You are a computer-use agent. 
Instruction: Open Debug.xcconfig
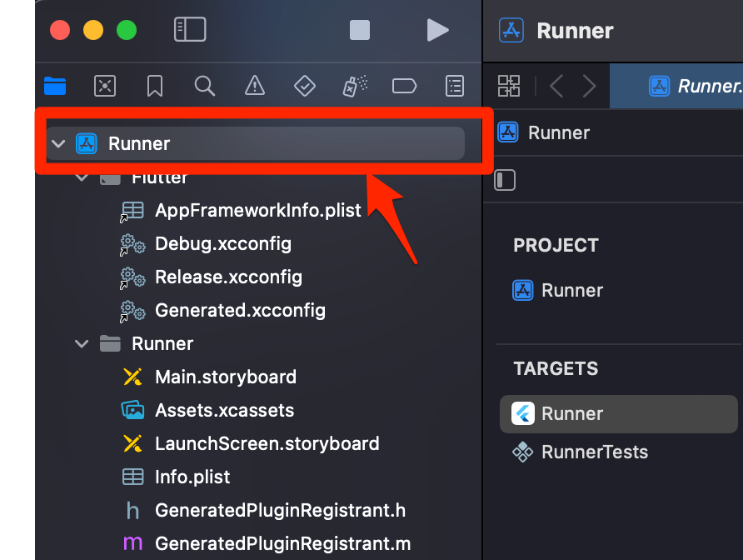[x=222, y=243]
